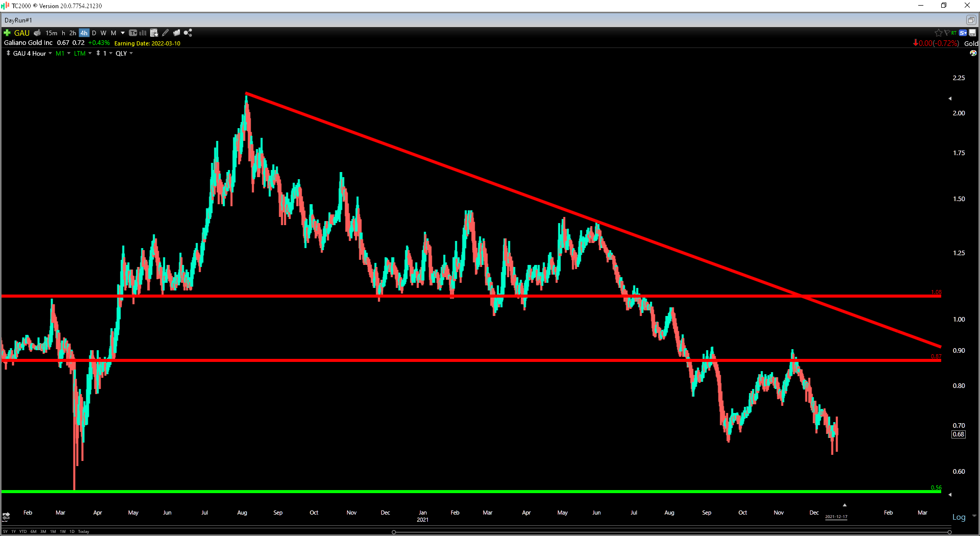
Task: Click the small arrow marker near 2.00 price
Action: point(950,99)
